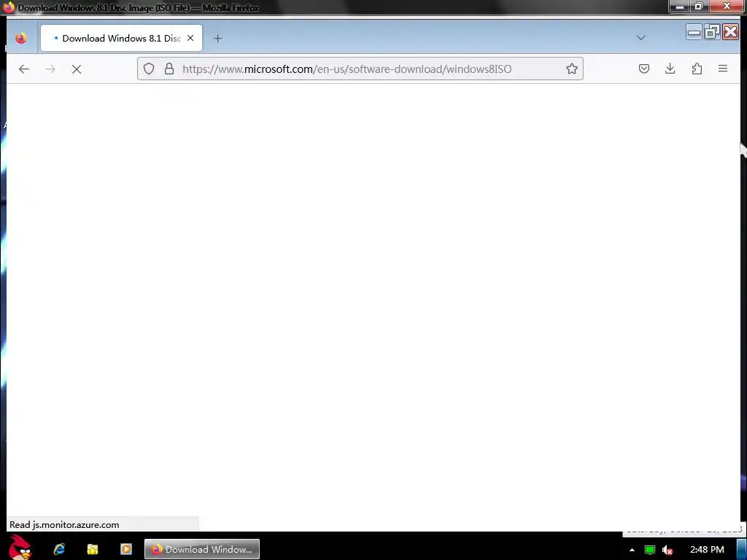Close the Download Windows 8.1 tab

(x=190, y=38)
